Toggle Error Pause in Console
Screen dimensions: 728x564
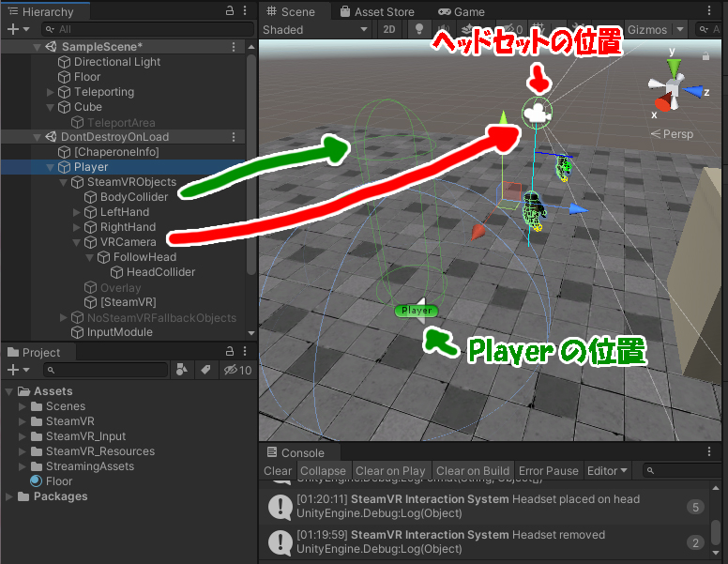[x=548, y=471]
